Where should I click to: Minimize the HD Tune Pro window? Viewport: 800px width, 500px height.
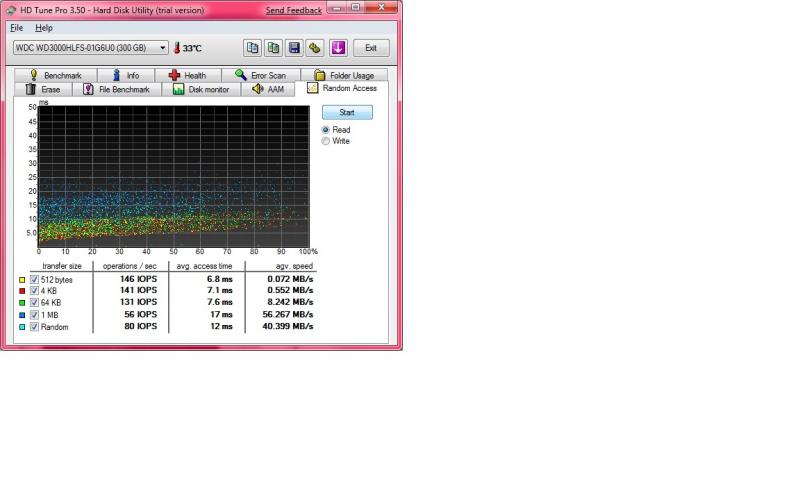335,7
